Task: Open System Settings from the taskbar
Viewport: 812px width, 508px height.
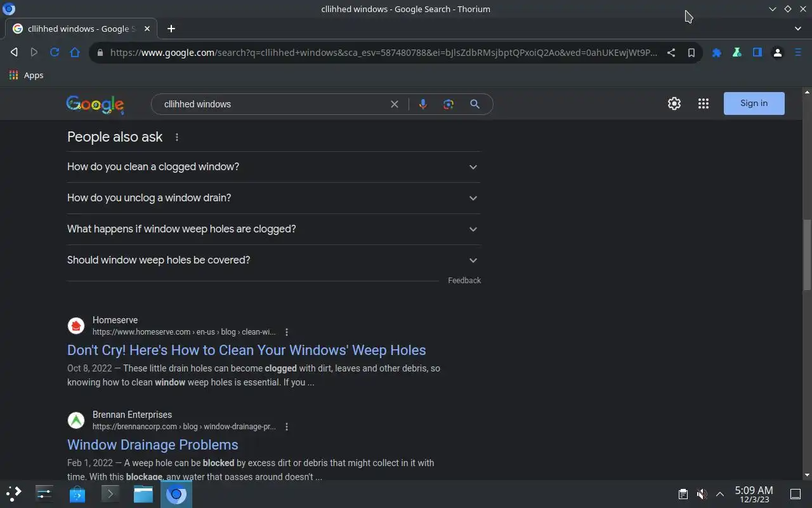Action: pos(44,493)
